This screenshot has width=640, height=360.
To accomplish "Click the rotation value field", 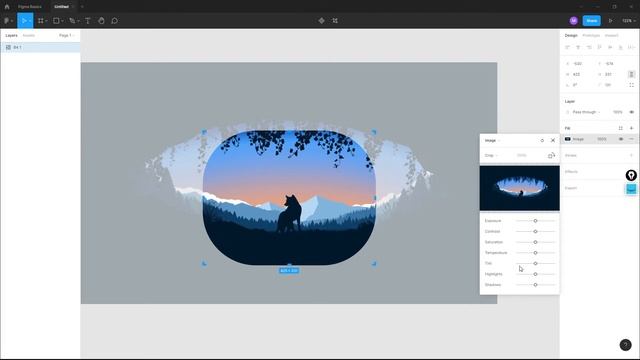I will tap(575, 85).
